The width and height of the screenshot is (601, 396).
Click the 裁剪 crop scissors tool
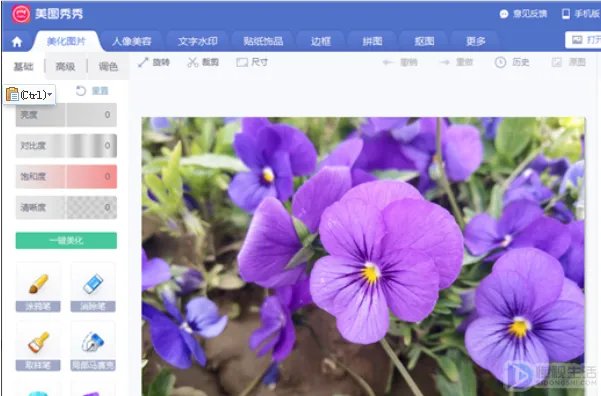(x=203, y=62)
